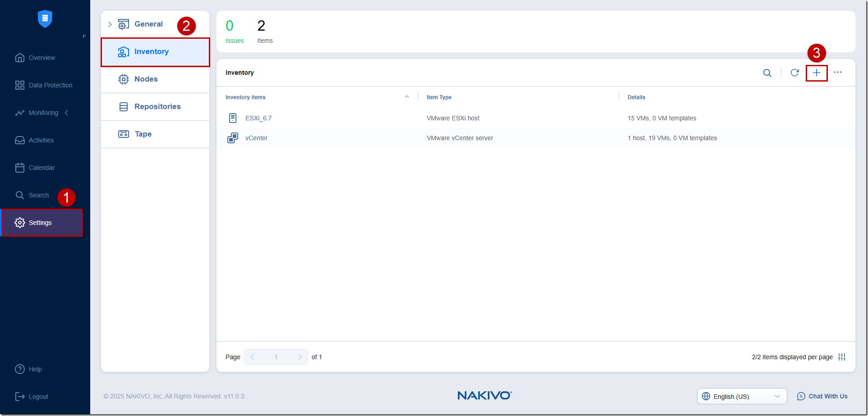Sort by Inventory items column
Screen dimensions: 868x416
[x=245, y=97]
